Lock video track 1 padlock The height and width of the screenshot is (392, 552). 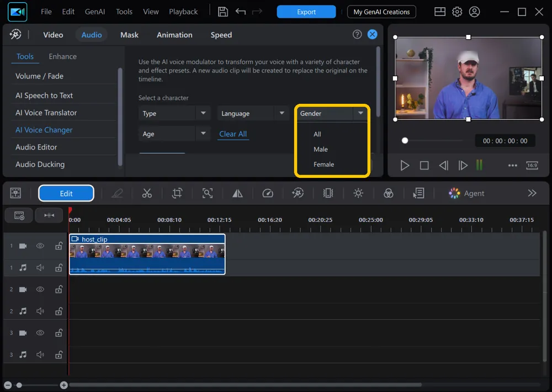[59, 246]
